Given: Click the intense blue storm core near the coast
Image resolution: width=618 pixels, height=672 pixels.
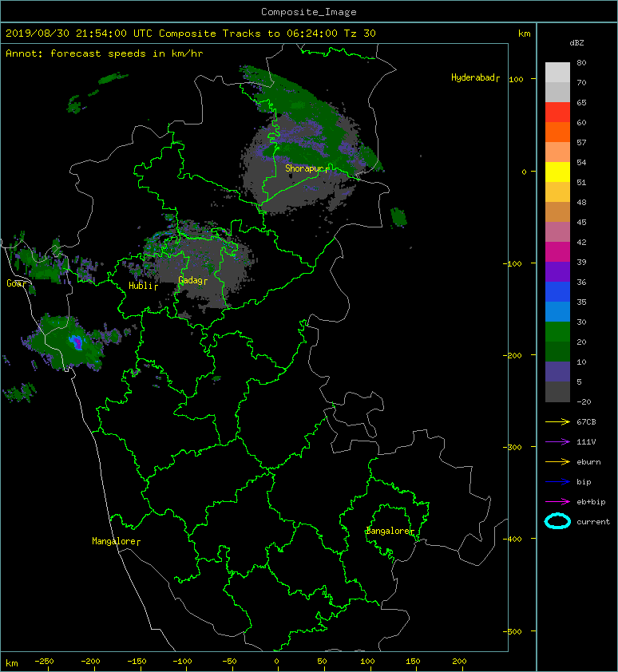Looking at the screenshot, I should tap(77, 342).
